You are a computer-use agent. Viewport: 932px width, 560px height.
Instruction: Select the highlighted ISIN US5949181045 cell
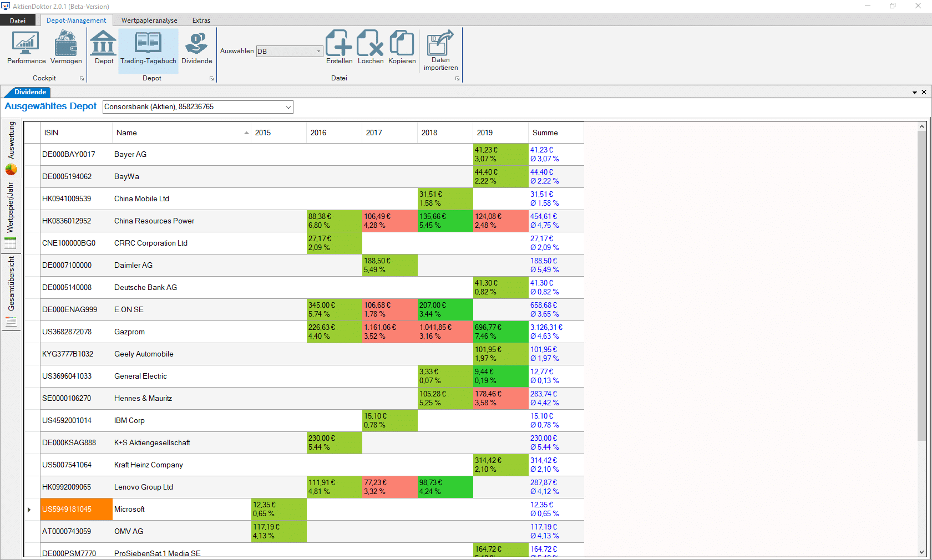pos(76,510)
